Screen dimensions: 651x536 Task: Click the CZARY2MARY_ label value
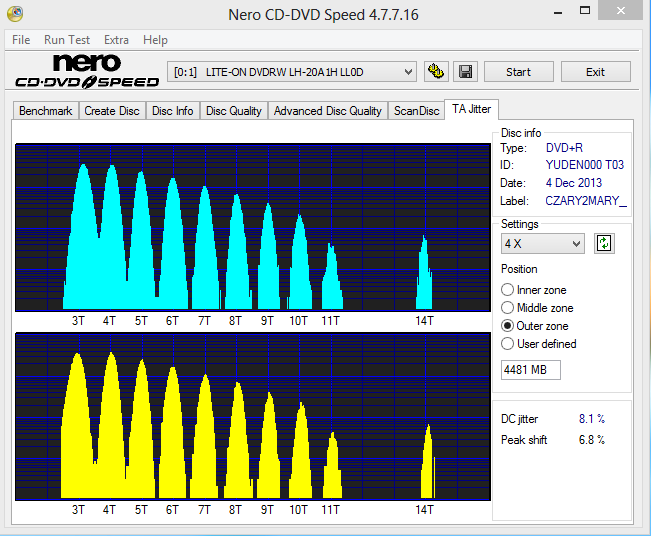[x=586, y=201]
